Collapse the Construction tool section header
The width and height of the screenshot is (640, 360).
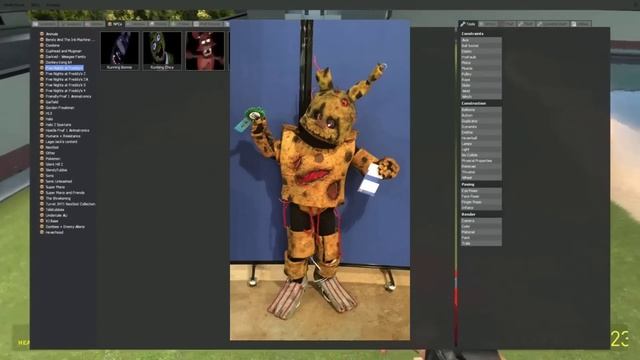(x=481, y=104)
